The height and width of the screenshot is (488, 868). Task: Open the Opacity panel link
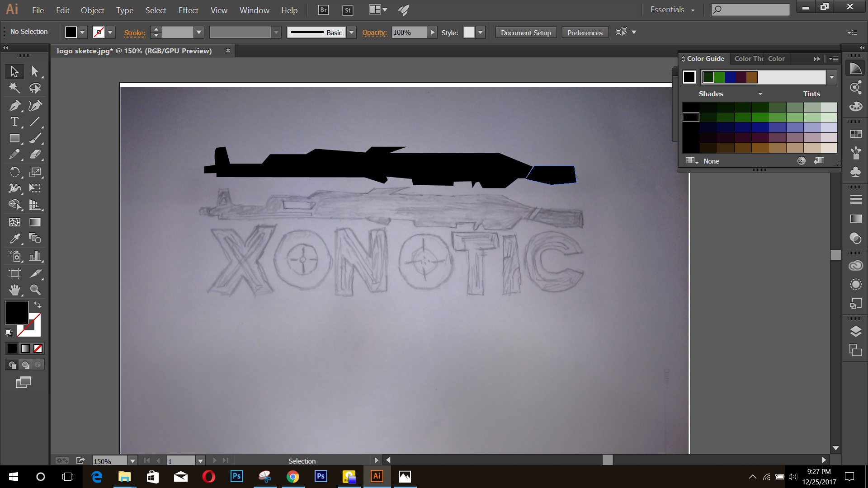pos(374,33)
